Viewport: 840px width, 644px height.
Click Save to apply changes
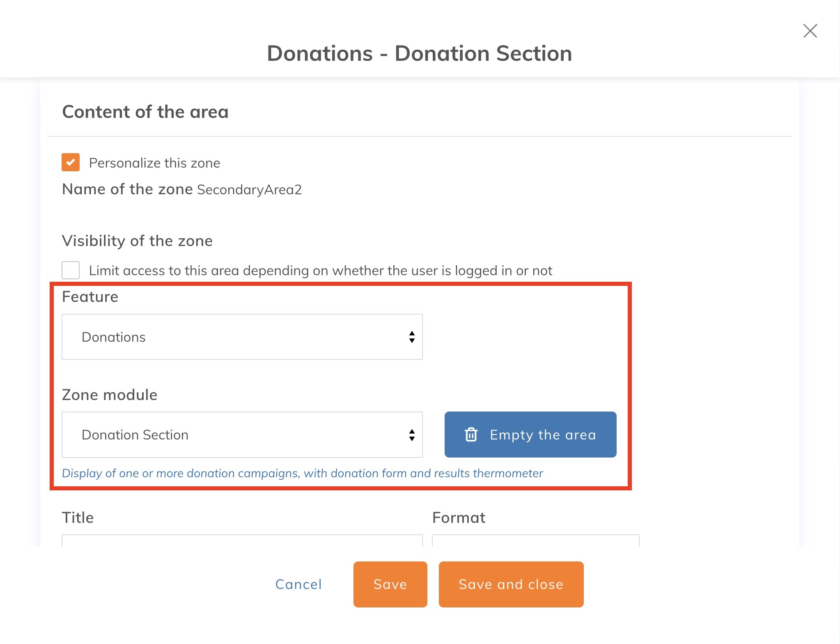point(390,584)
